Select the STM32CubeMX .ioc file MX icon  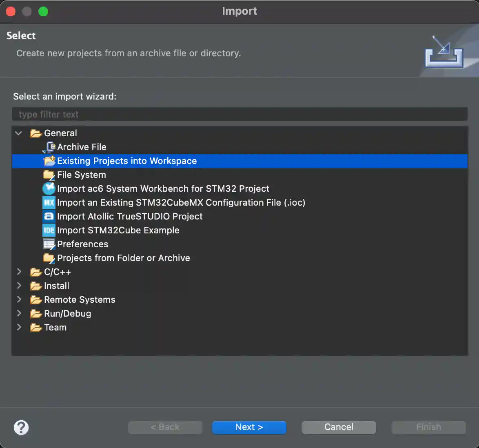(49, 202)
